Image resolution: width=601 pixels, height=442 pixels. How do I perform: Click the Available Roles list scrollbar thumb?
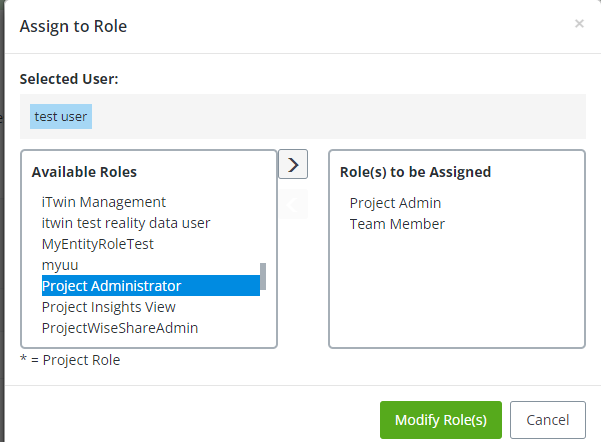click(x=263, y=276)
